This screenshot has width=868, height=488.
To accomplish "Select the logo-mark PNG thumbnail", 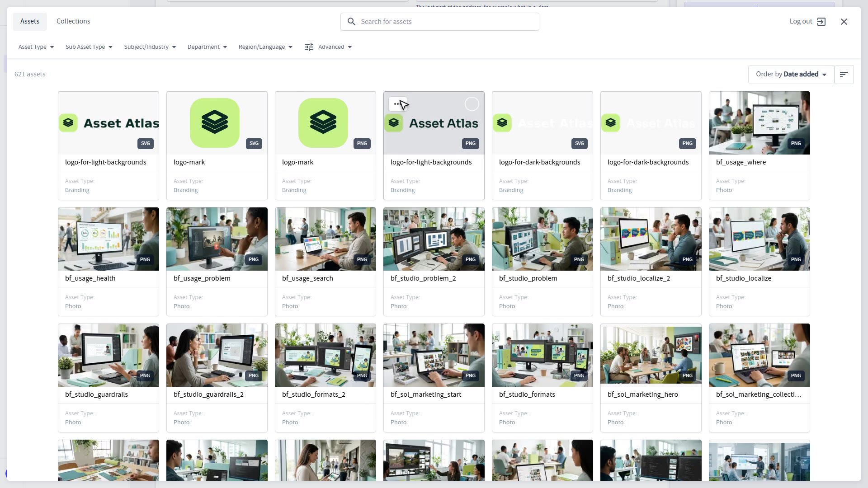I will pyautogui.click(x=325, y=123).
